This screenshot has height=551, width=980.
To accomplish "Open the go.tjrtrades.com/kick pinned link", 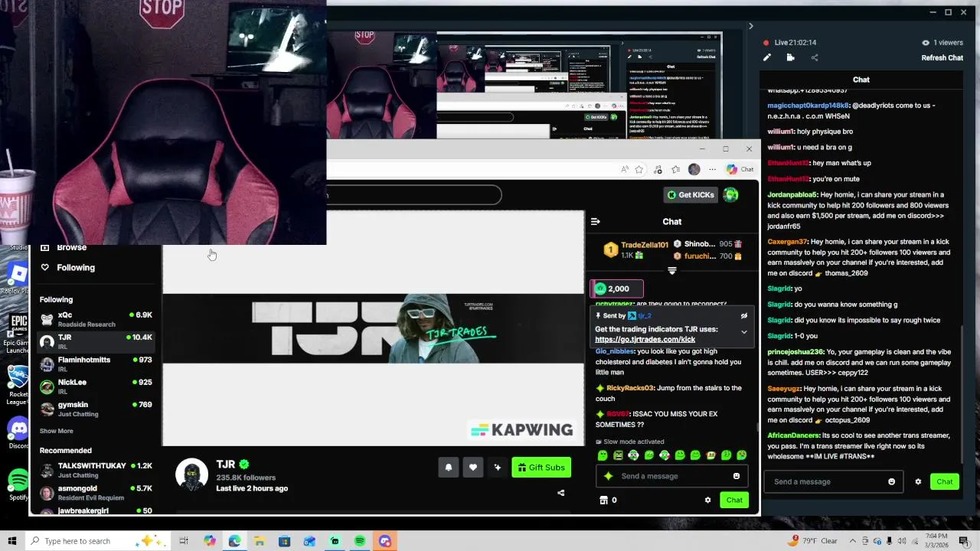I will pos(645,340).
